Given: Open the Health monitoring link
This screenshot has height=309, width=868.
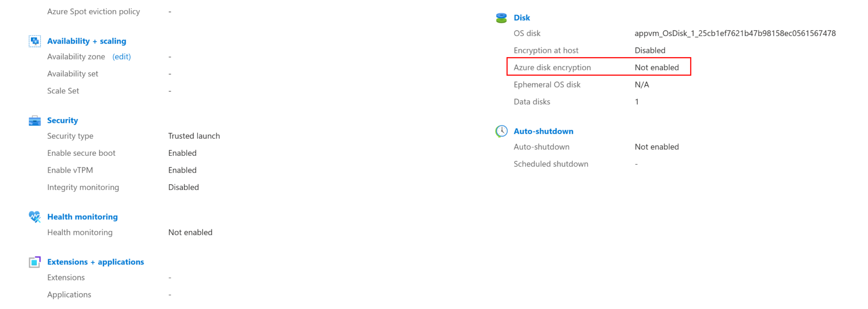Looking at the screenshot, I should (83, 216).
